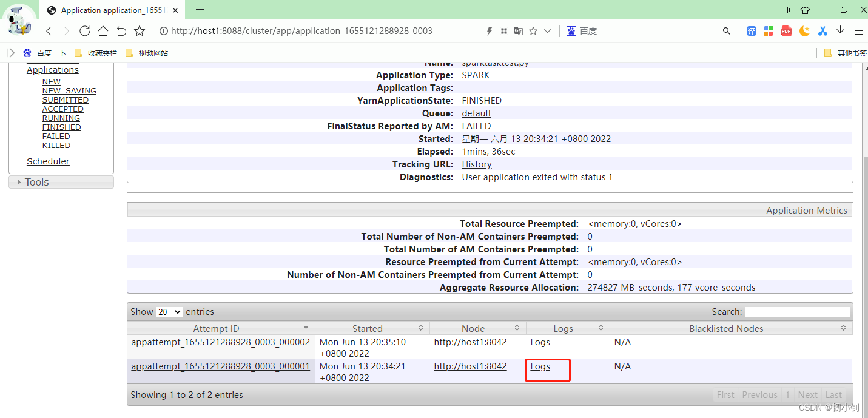Screen dimensions: 868x418
Task: Click the lightning bolt icon in address bar
Action: (490, 30)
